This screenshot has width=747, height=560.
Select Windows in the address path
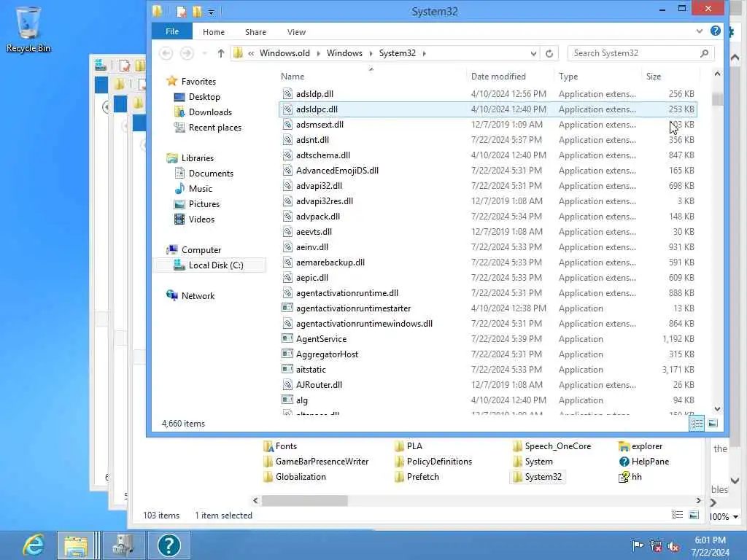[344, 52]
